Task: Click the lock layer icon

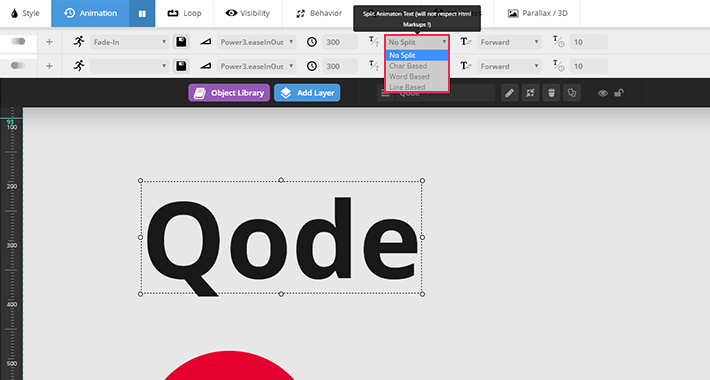Action: tap(619, 93)
